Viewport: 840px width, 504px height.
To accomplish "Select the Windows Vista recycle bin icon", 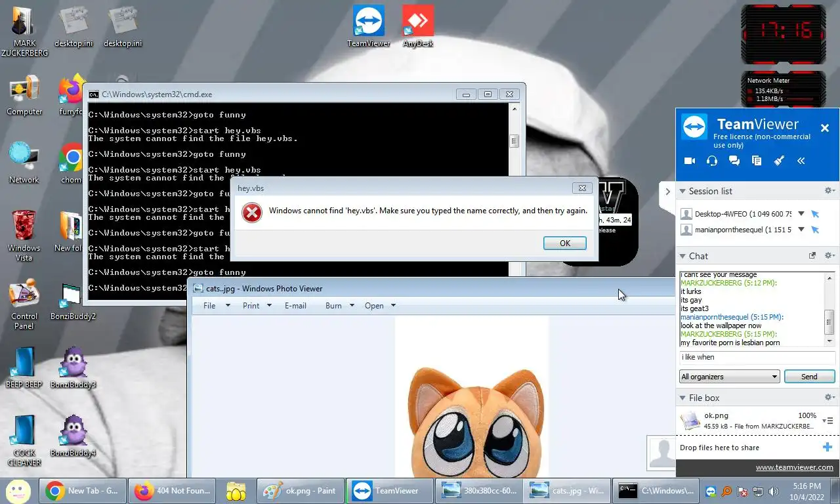I will click(x=24, y=236).
